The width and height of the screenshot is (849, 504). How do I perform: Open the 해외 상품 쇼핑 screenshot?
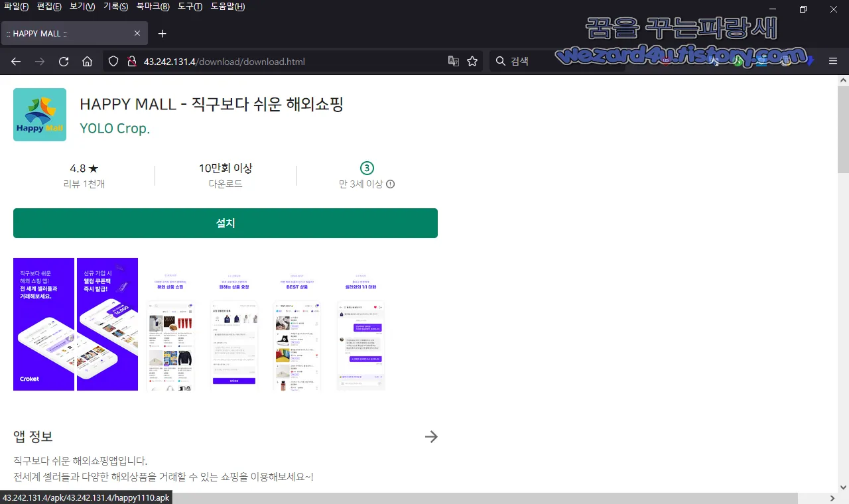pos(170,324)
